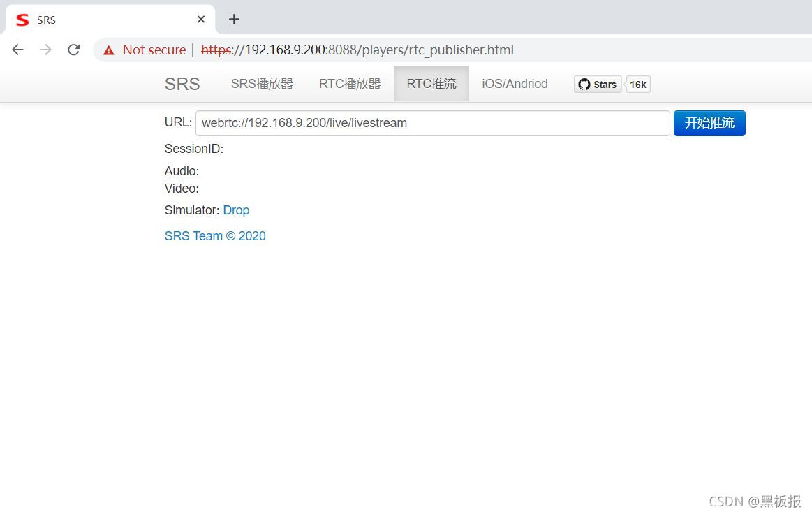Switch to the SRS播放器 tab
The image size is (812, 514).
(262, 84)
